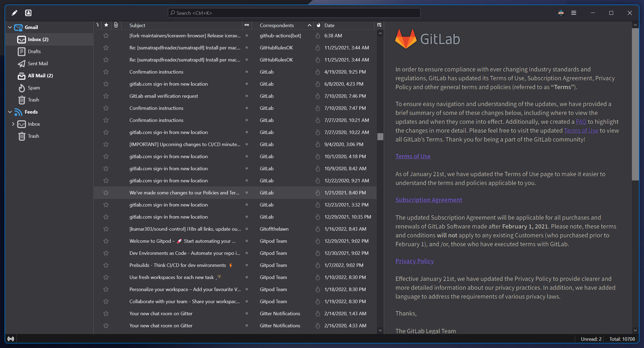This screenshot has height=348, width=644.
Task: Compose a new message with the pencil icon
Action: tap(15, 13)
